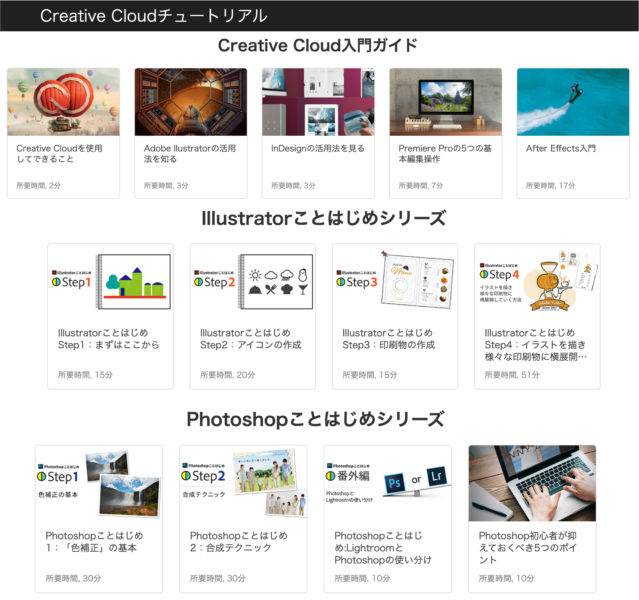Open Illustrator Step2 icon set thumbnail
The image size is (639, 600).
pos(253,282)
